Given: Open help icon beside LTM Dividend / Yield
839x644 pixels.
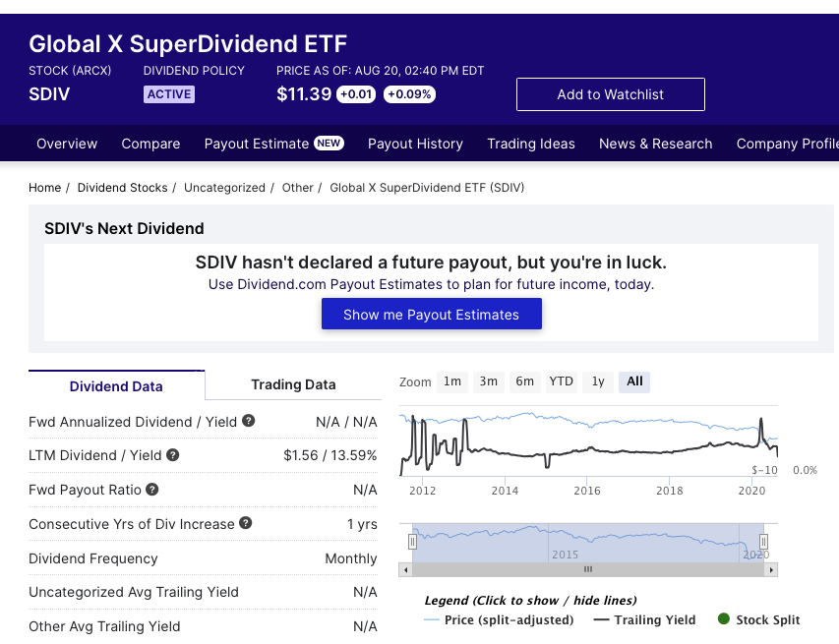Looking at the screenshot, I should click(x=172, y=455).
